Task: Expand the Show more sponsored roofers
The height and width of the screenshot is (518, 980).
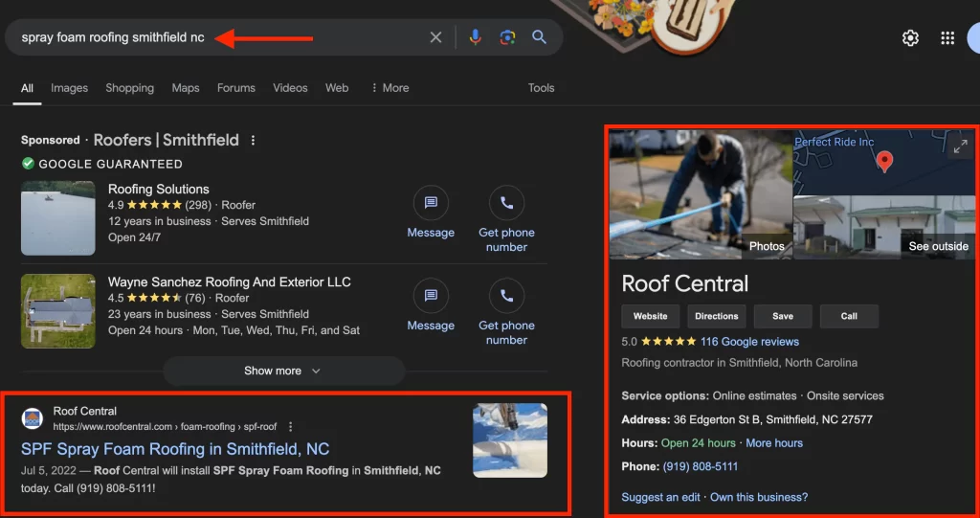Action: 283,371
